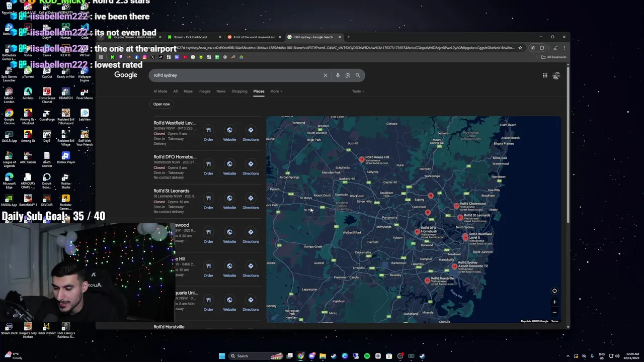644x362 pixels.
Task: Open Roll'd Hurstville listing title
Action: pos(169,327)
